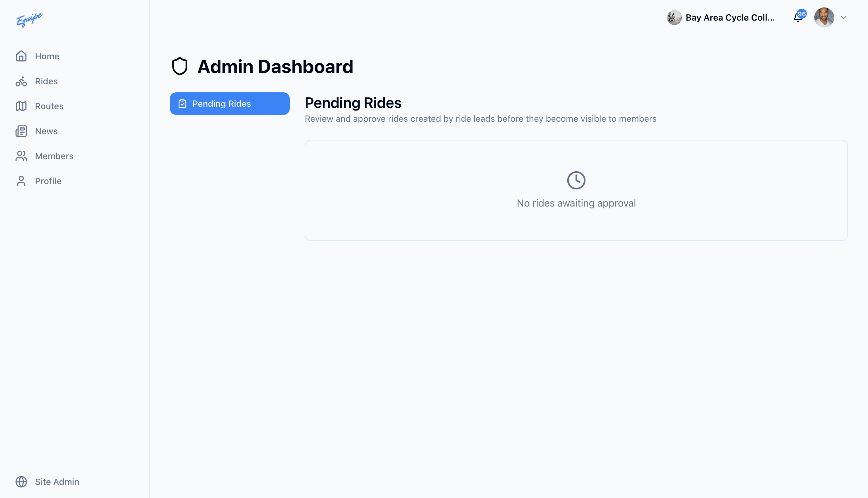This screenshot has height=498, width=868.
Task: Open the News section label
Action: click(47, 131)
